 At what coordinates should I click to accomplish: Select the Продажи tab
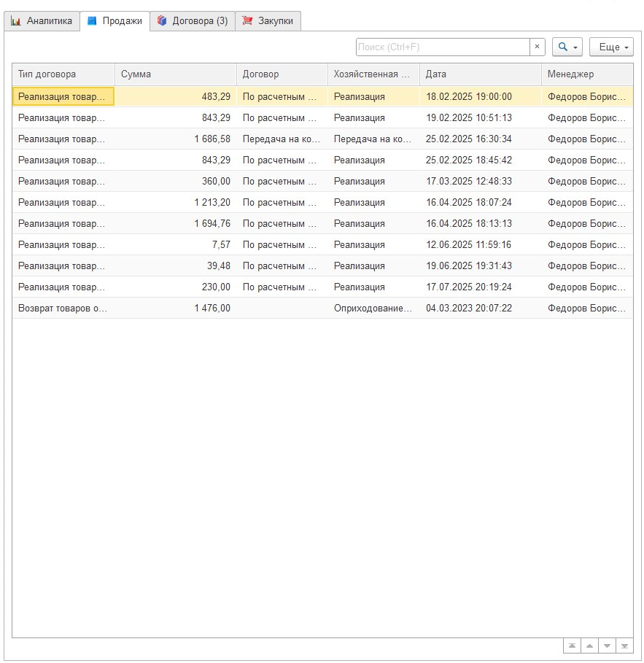point(115,21)
